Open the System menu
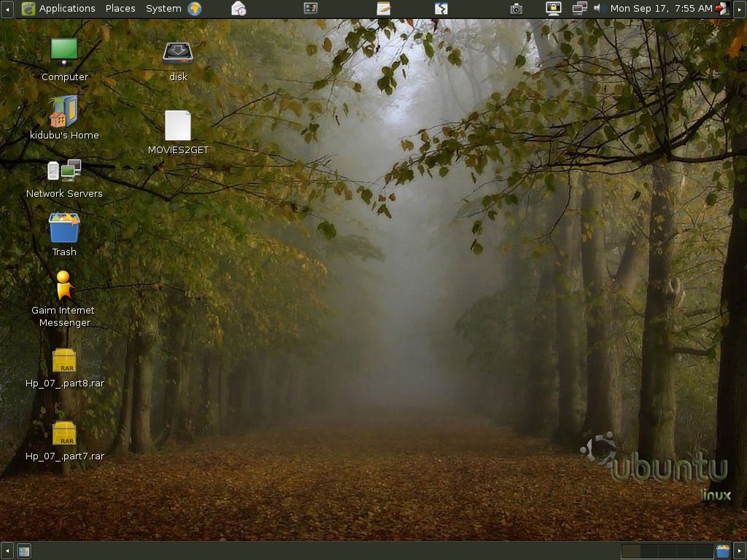747x560 pixels. [163, 9]
